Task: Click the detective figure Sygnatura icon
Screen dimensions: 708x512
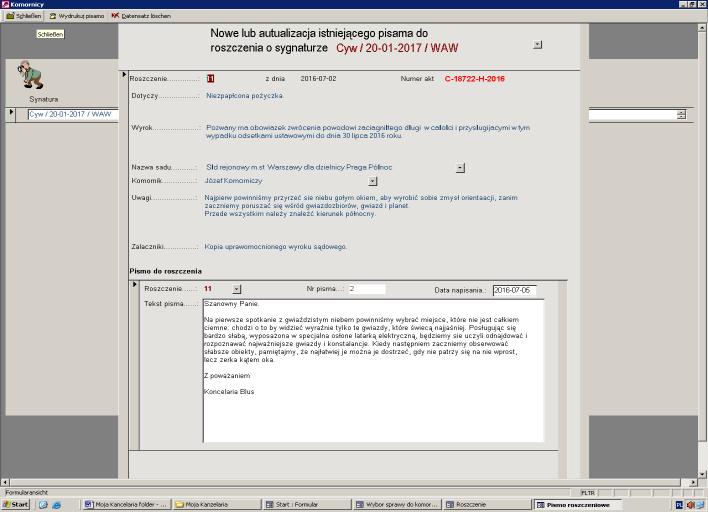Action: pos(31,75)
